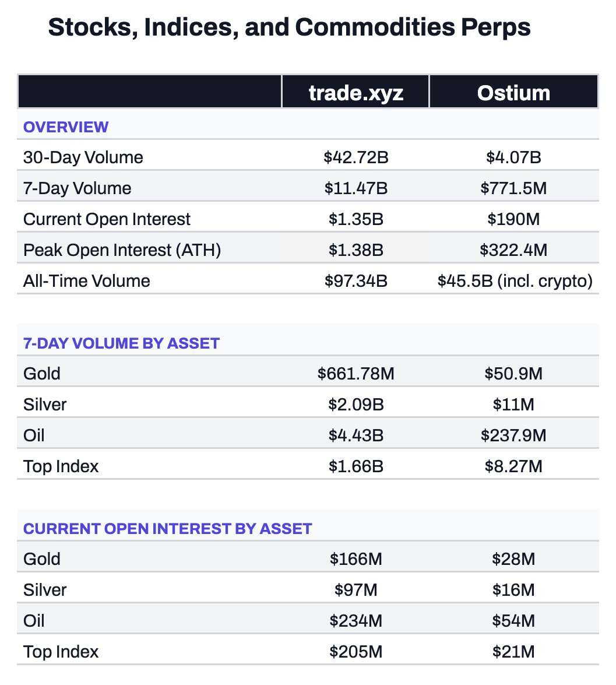Click the All-Time Volume row label
Image resolution: width=616 pixels, height=685 pixels.
coord(86,281)
